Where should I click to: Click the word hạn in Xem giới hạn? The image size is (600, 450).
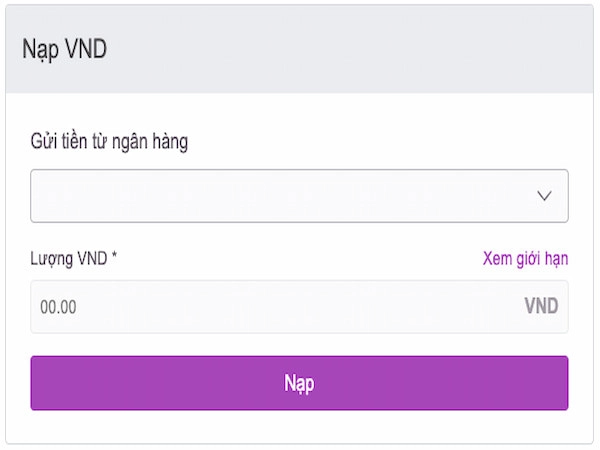click(556, 259)
